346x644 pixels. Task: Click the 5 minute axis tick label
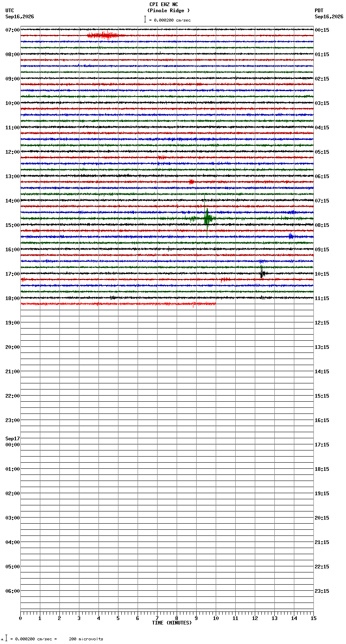(x=118, y=618)
